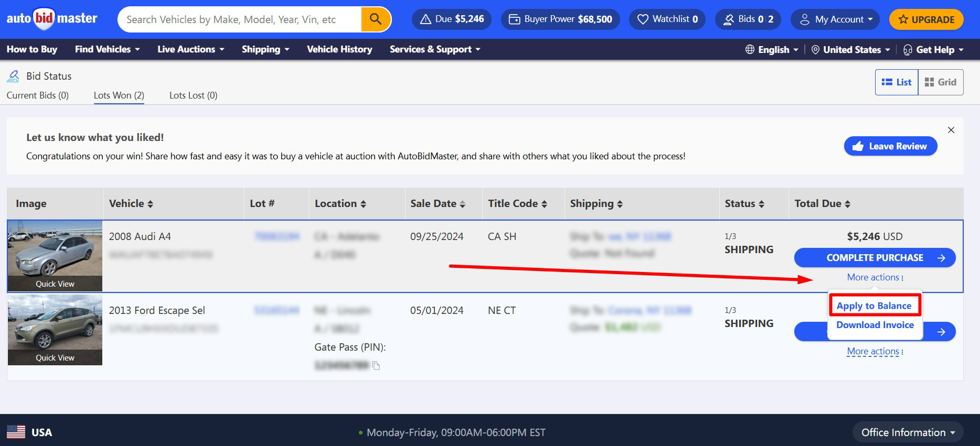Screen dimensions: 980x446
Task: Open Buyer Power wallet button
Action: 560,19
